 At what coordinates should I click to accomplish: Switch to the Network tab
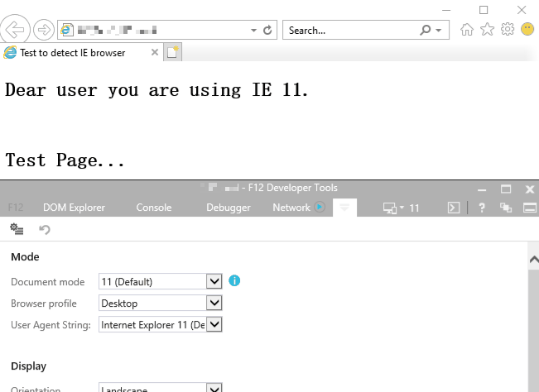click(291, 208)
